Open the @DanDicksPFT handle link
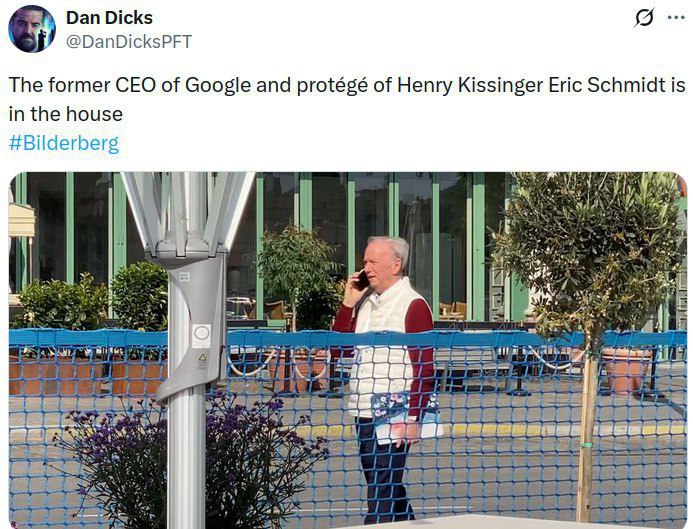 [x=128, y=41]
